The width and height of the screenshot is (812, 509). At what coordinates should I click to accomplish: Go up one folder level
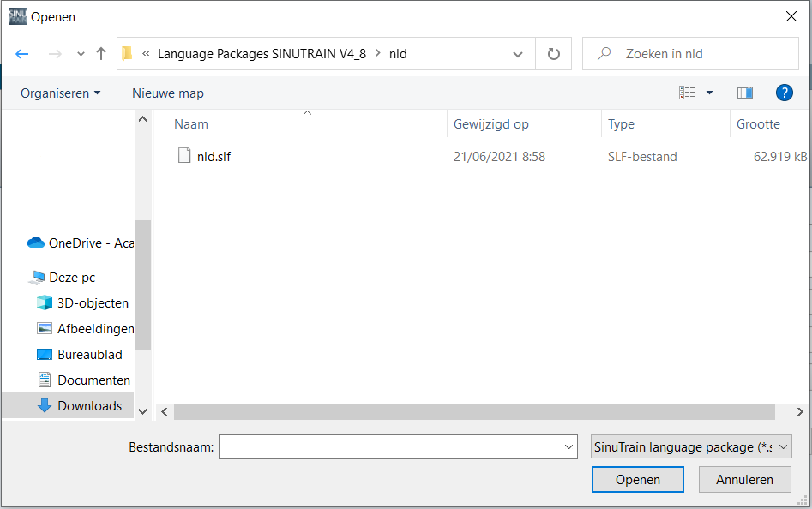[101, 54]
